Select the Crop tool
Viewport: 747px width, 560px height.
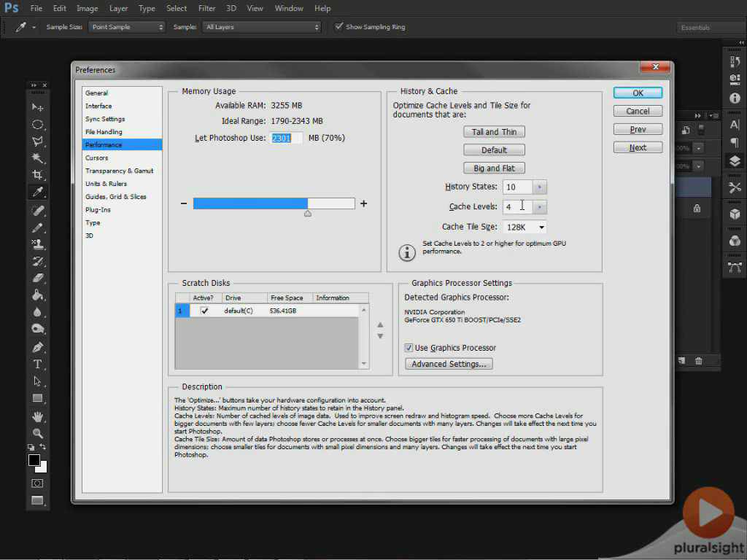[37, 175]
